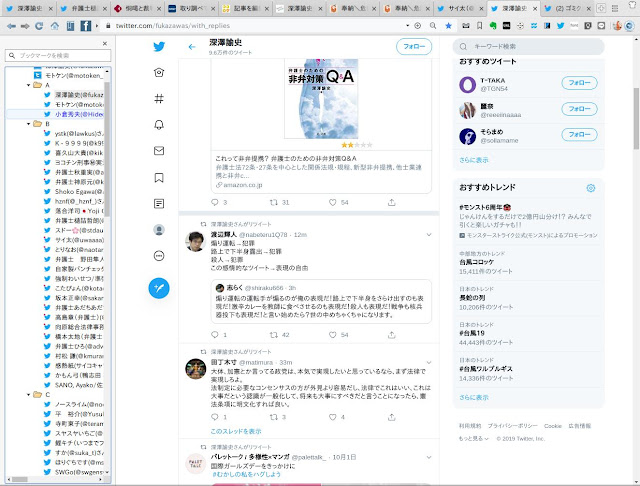Open the dropdown caret on 渡辺輝人 tweet

(x=429, y=235)
